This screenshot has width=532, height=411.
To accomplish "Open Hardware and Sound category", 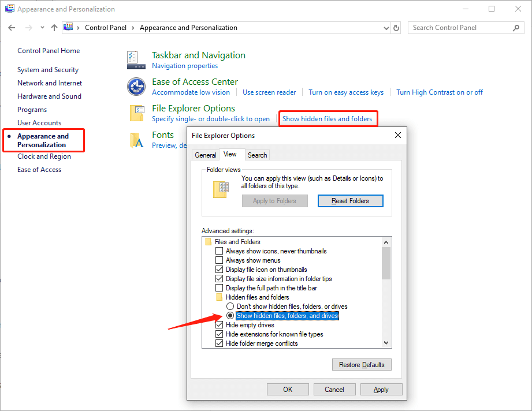I will coord(49,96).
